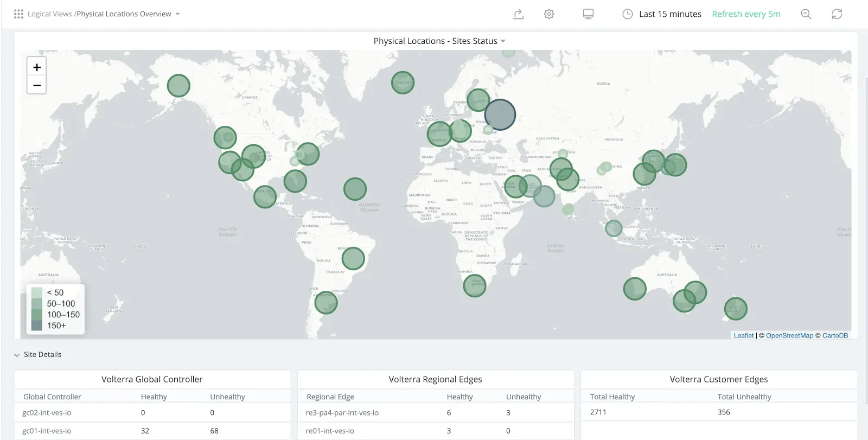Sort by Total Unhealthy column header
This screenshot has width=868, height=440.
pyautogui.click(x=744, y=397)
